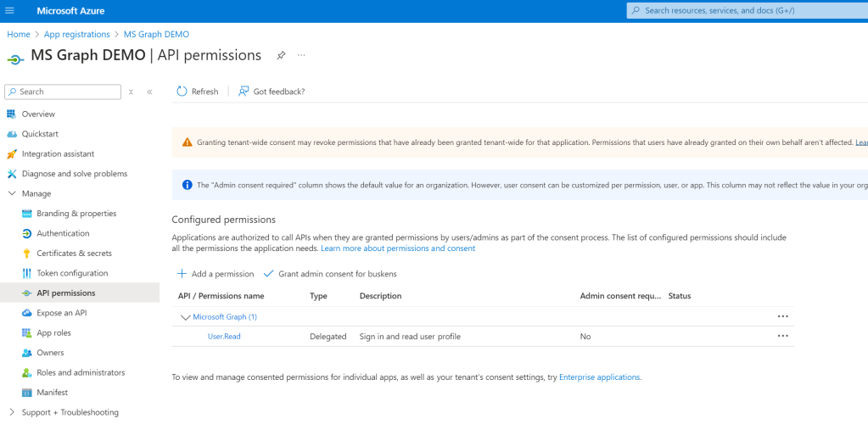
Task: Open the Azure portal hamburger menu
Action: click(10, 11)
